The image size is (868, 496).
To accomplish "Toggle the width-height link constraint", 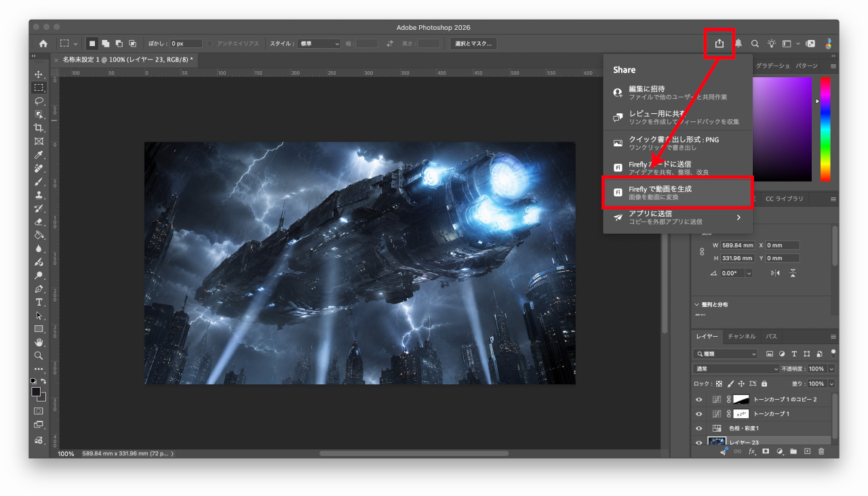I will click(702, 252).
